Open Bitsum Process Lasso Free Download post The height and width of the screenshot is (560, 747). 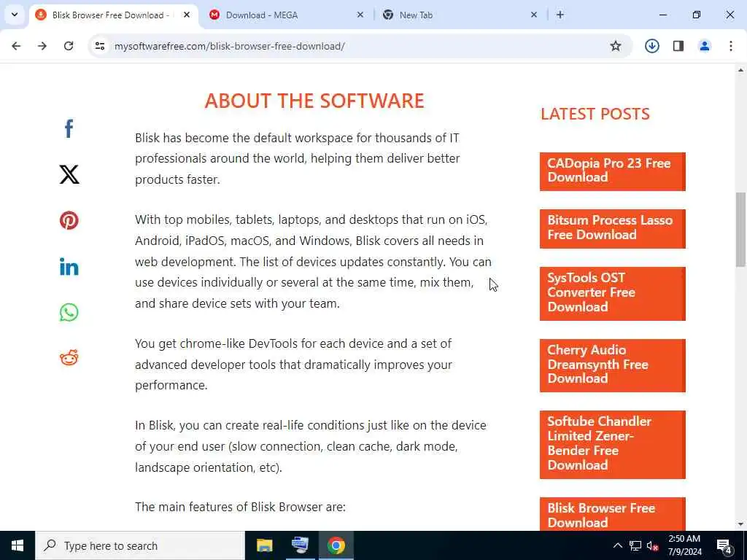(x=612, y=228)
